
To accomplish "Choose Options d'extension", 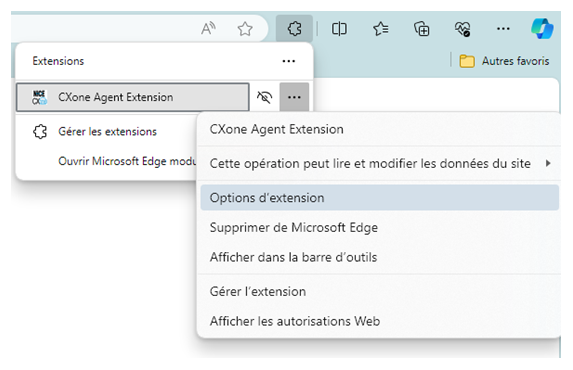I will [380, 198].
